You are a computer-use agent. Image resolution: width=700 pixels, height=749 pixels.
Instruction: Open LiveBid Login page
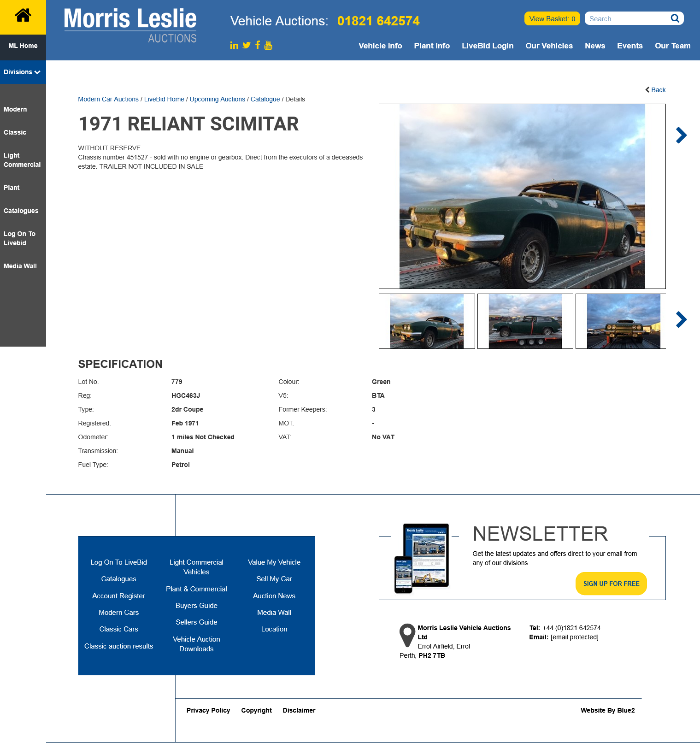[x=488, y=46]
